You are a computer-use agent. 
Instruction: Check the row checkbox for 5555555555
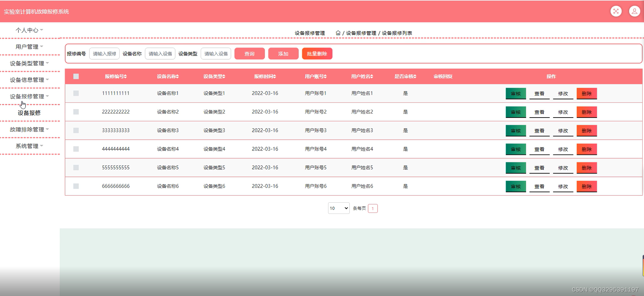coord(76,167)
